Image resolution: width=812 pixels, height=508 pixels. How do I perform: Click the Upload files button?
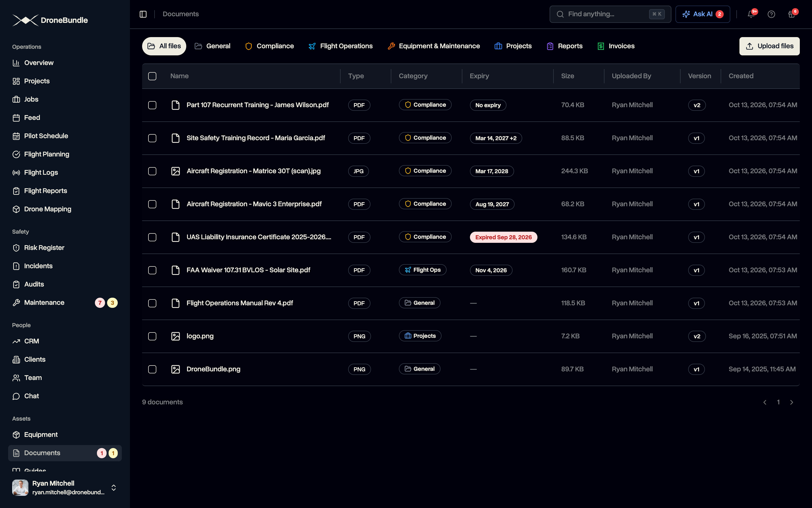point(769,46)
